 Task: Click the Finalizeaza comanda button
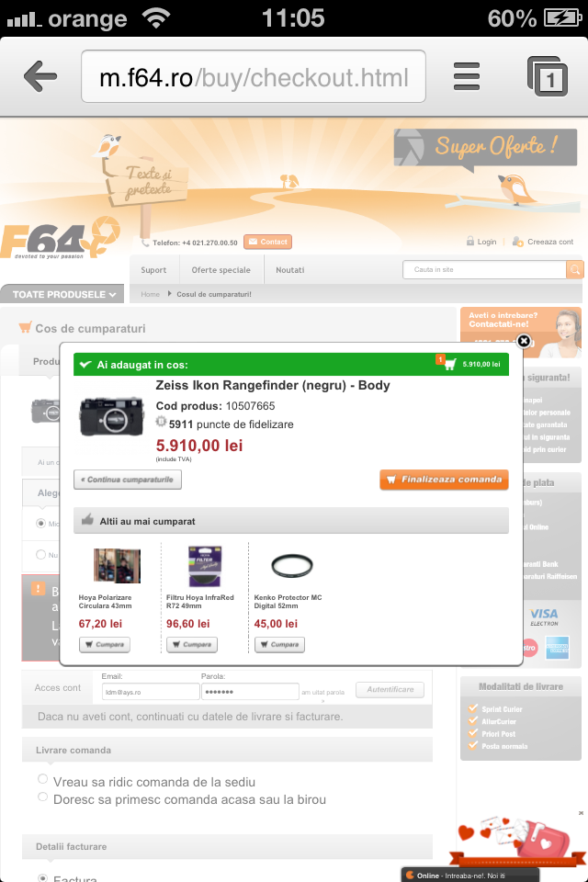click(x=444, y=480)
